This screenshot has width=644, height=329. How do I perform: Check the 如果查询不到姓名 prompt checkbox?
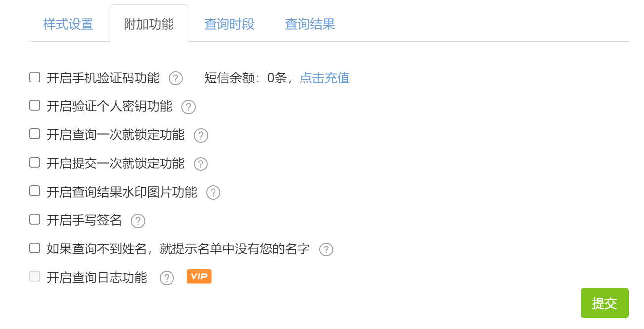pyautogui.click(x=35, y=248)
